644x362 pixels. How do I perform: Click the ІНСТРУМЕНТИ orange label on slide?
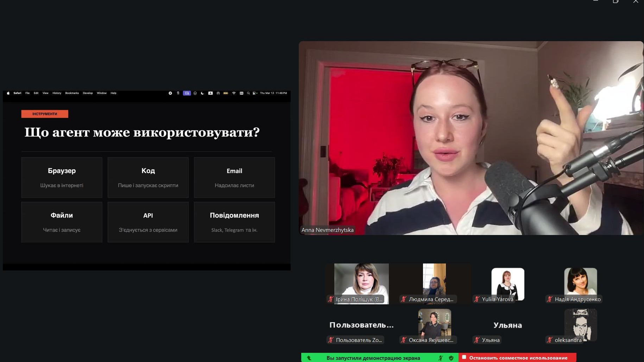coord(45,114)
